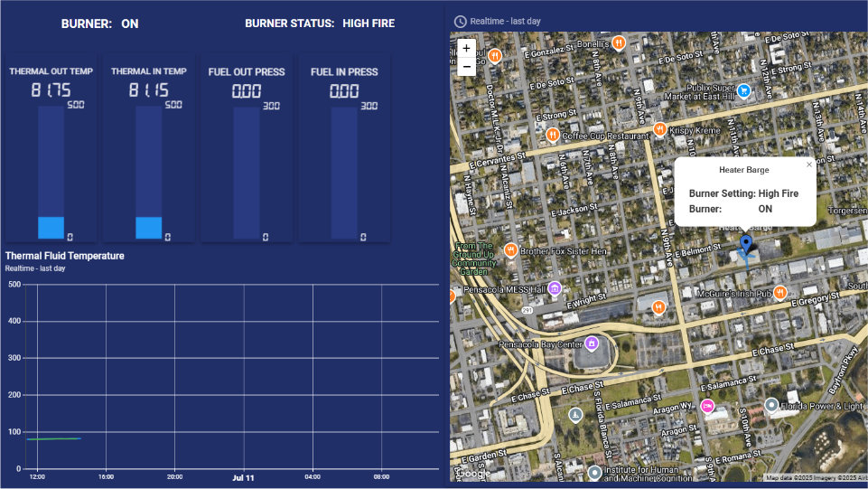The height and width of the screenshot is (489, 868).
Task: Click Publix Super Market shopping cart marker
Action: coord(744,90)
